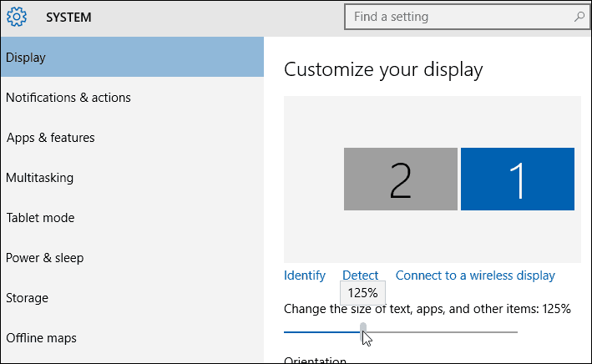Screen dimensions: 592x364
Task: Select monitor 2 in display layout
Action: coord(401,179)
